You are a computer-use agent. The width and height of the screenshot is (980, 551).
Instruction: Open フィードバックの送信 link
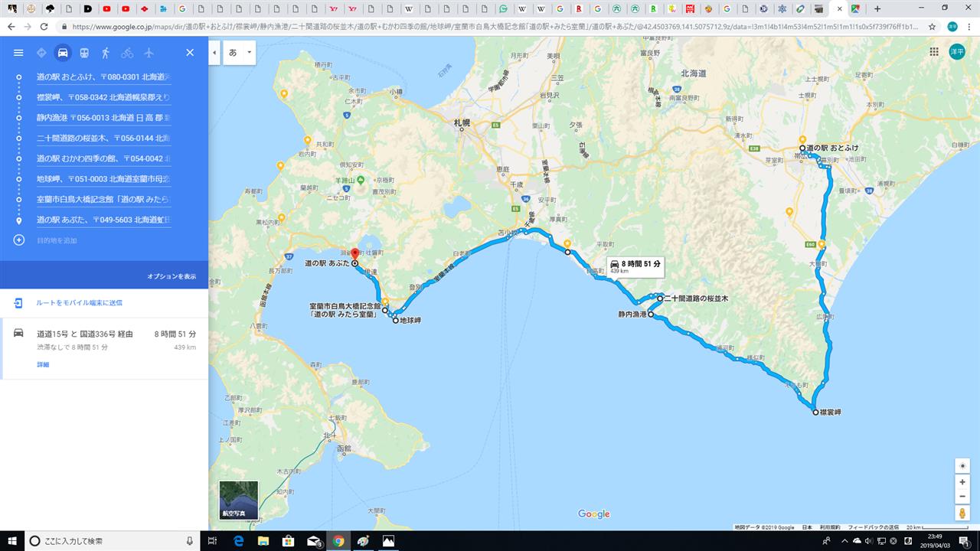(x=874, y=527)
